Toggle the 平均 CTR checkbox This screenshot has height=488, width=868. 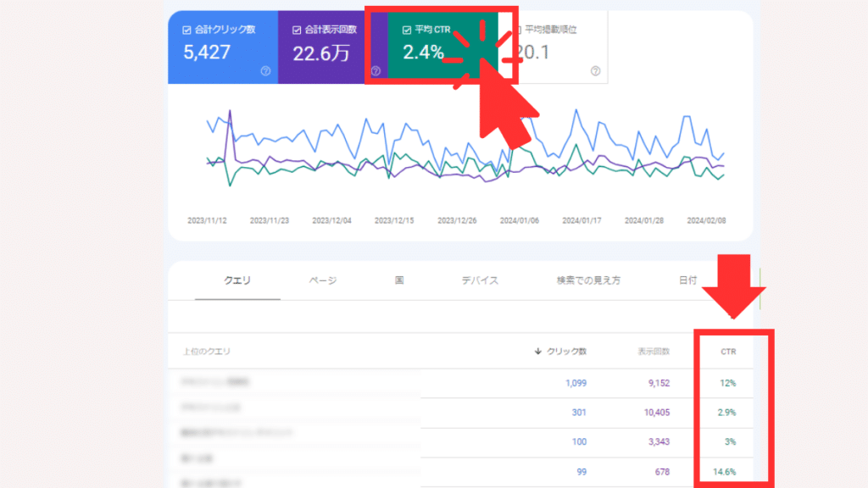(407, 30)
